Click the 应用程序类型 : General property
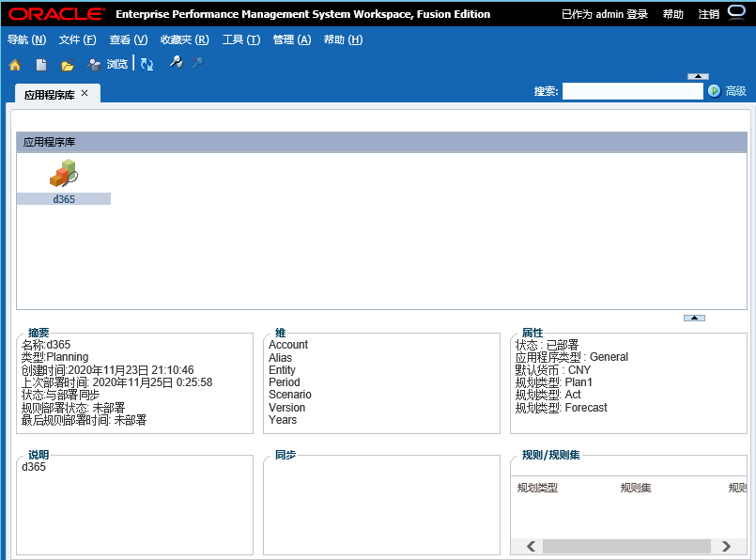756x560 pixels. click(572, 357)
